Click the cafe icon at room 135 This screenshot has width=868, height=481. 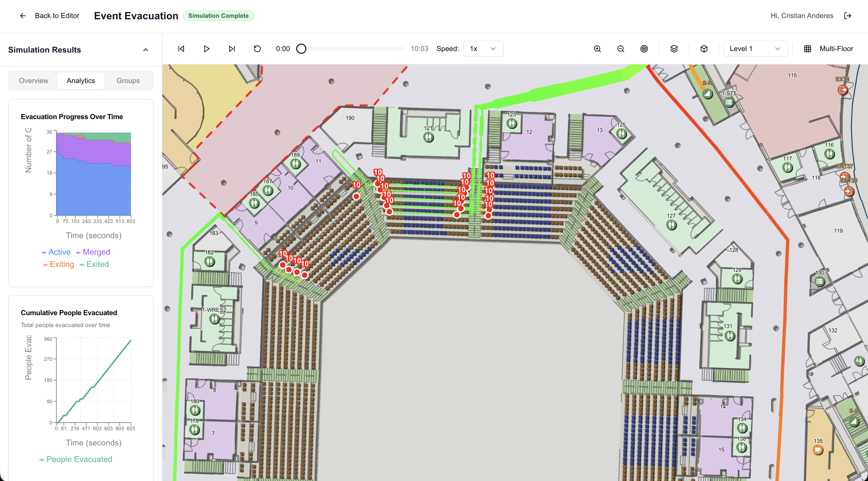pyautogui.click(x=818, y=450)
